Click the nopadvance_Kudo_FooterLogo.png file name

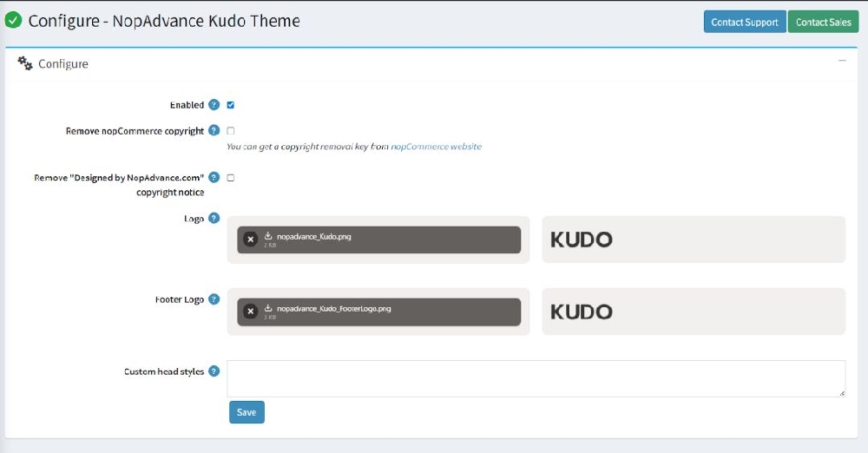coord(334,308)
